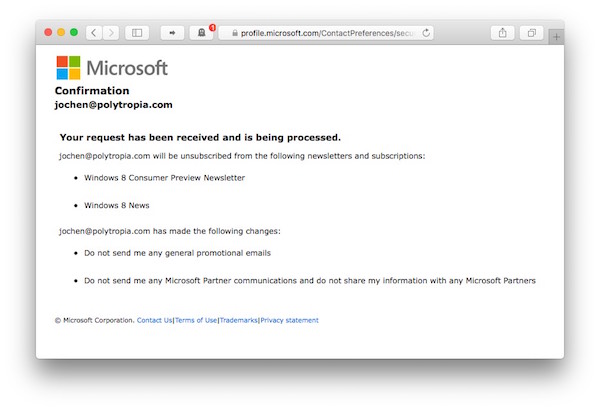Click the Confirmation heading

(x=92, y=91)
